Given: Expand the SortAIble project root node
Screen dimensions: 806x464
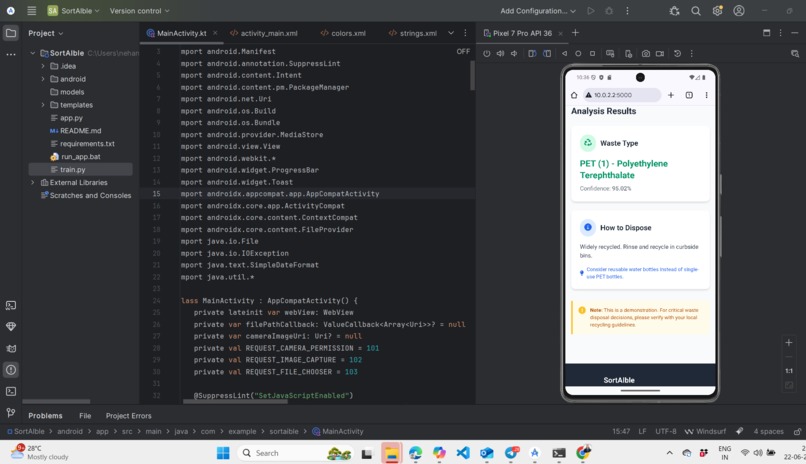Looking at the screenshot, I should [x=33, y=53].
